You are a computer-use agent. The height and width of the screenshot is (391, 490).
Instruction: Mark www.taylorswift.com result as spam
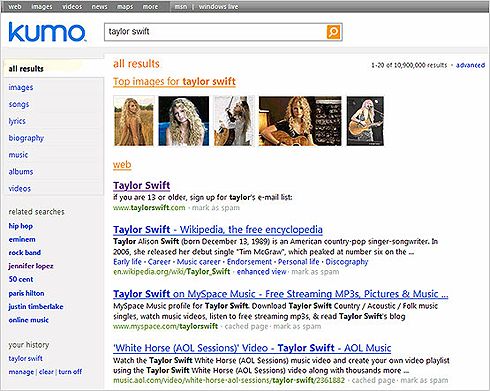point(216,208)
